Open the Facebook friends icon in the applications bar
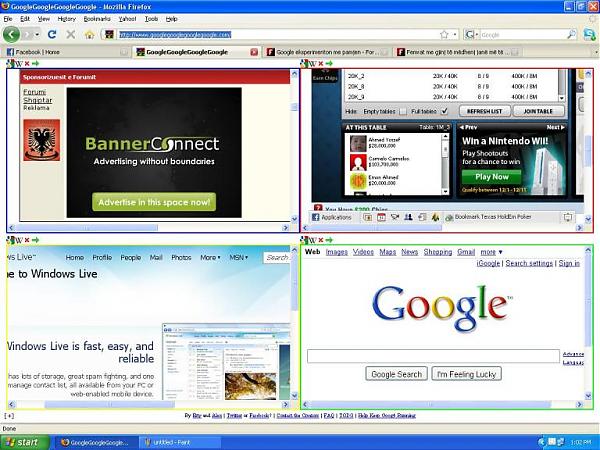Viewport: 600px width, 450px height. (x=408, y=217)
